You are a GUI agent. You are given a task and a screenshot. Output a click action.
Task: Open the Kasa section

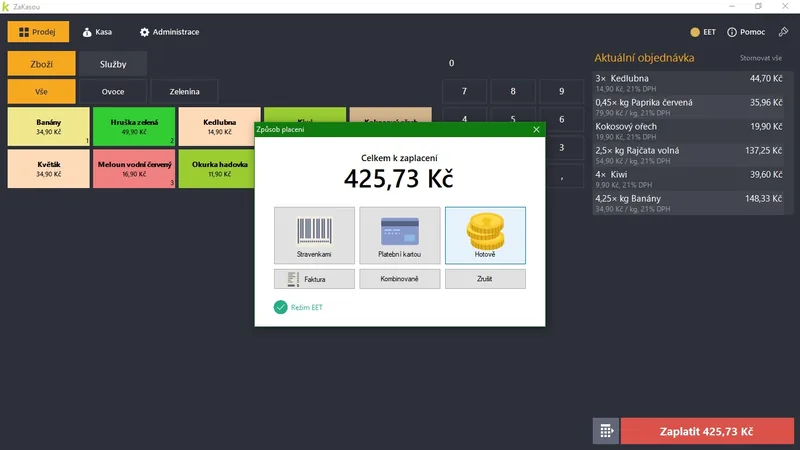[x=97, y=32]
